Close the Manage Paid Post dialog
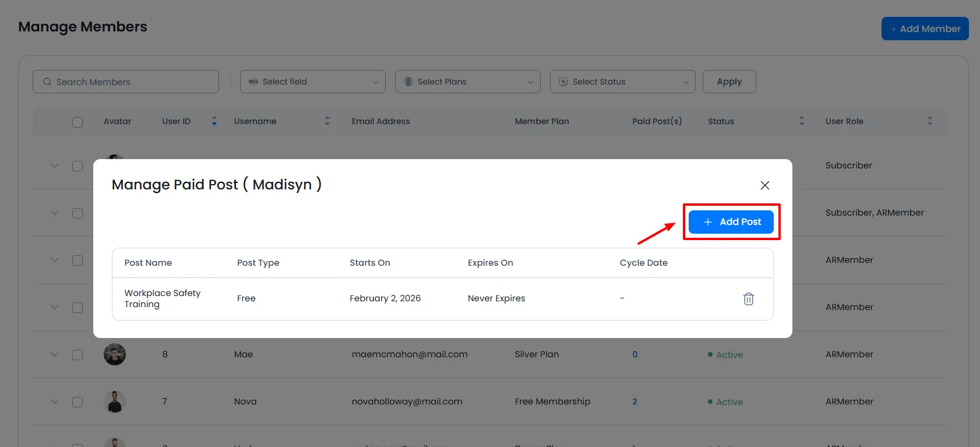This screenshot has height=447, width=980. coord(764,185)
